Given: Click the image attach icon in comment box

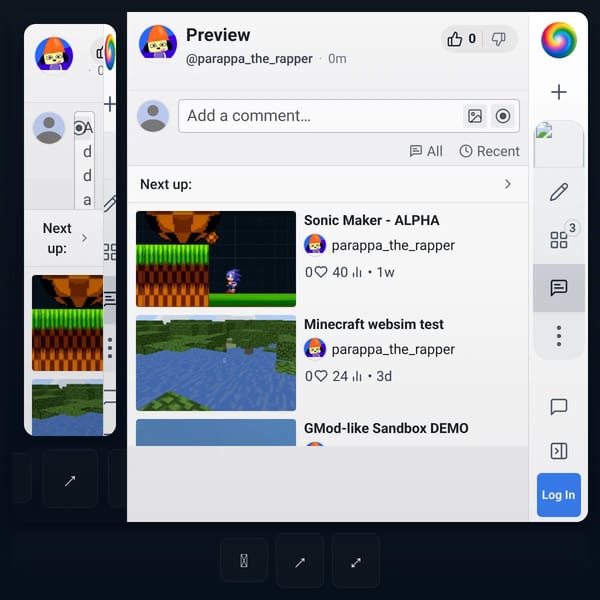Looking at the screenshot, I should point(474,116).
